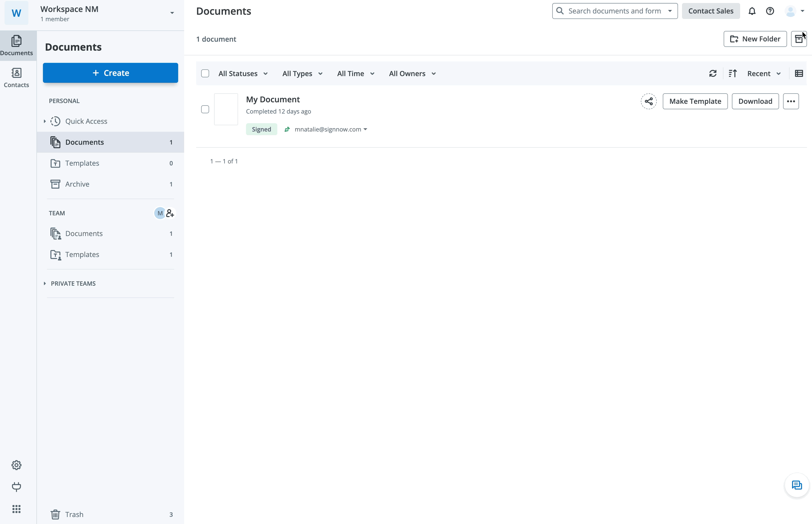This screenshot has width=812, height=524.
Task: Toggle sort direction arrow icon
Action: click(x=733, y=74)
